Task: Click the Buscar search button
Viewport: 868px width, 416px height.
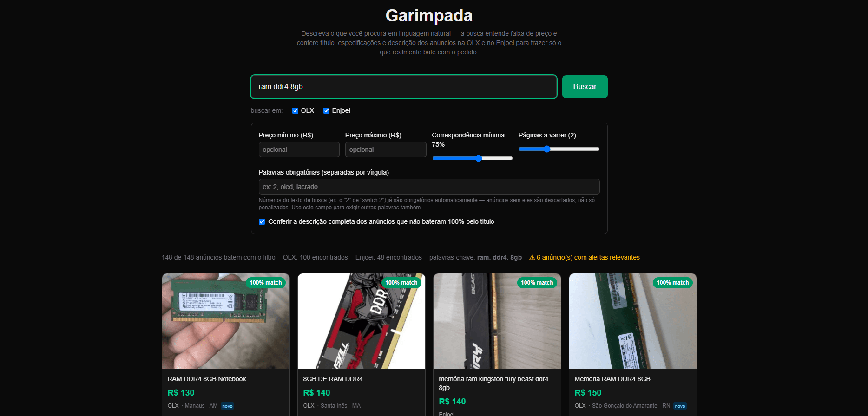Action: coord(585,87)
